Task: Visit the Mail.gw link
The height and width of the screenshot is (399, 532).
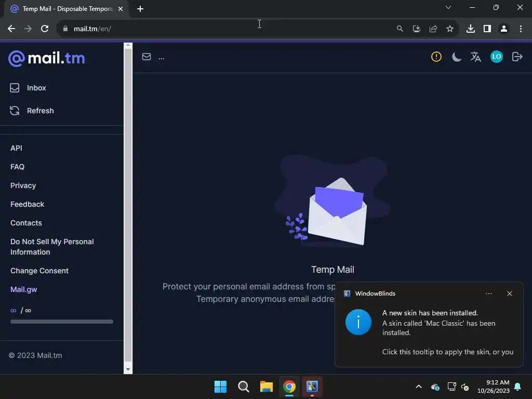Action: (24, 289)
